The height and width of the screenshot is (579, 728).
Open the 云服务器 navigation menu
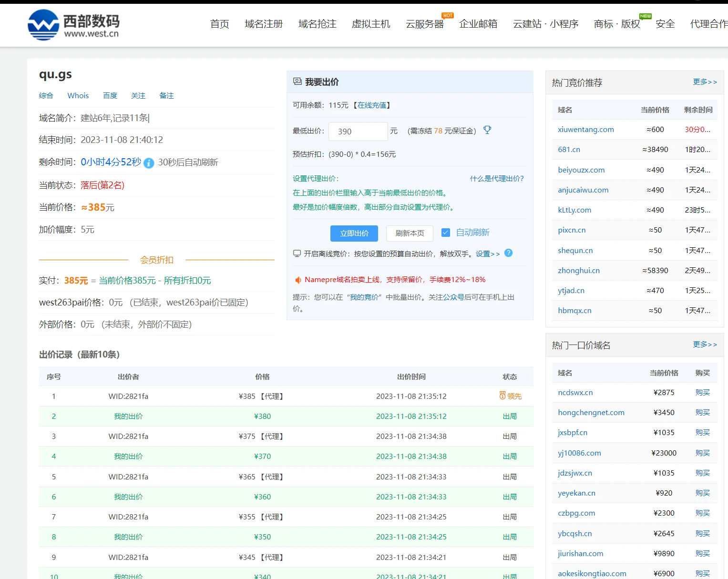click(x=424, y=24)
